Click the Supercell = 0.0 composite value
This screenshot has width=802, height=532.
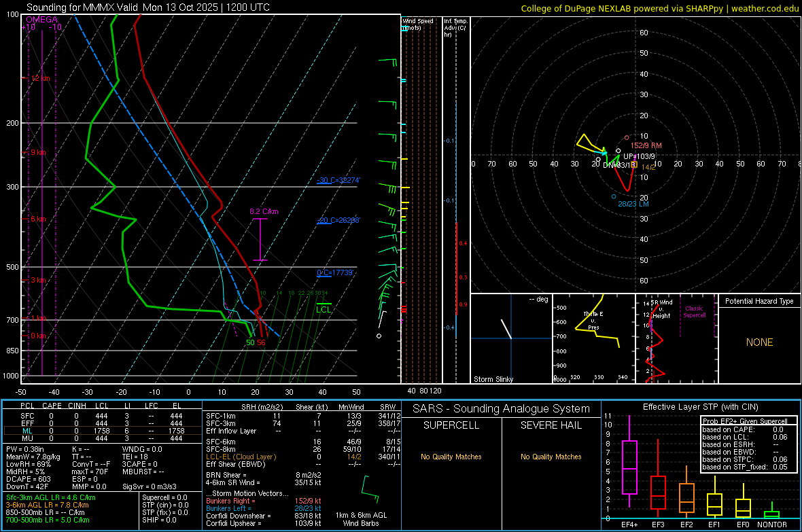164,497
